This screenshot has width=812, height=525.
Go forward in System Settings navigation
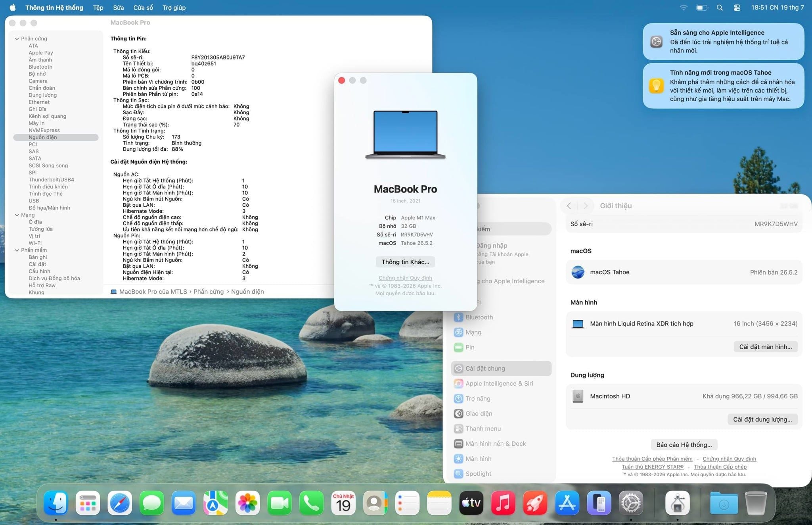point(586,206)
